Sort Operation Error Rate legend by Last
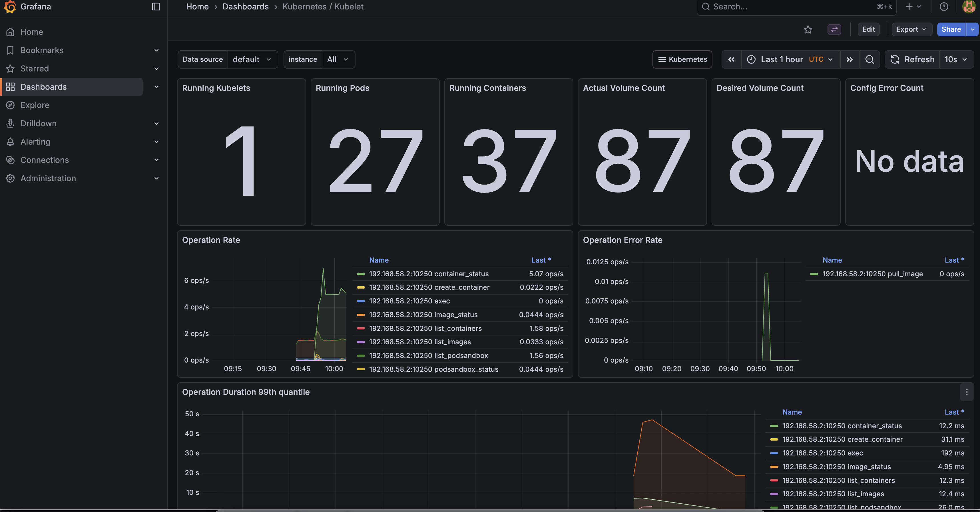The height and width of the screenshot is (512, 980). pos(954,260)
